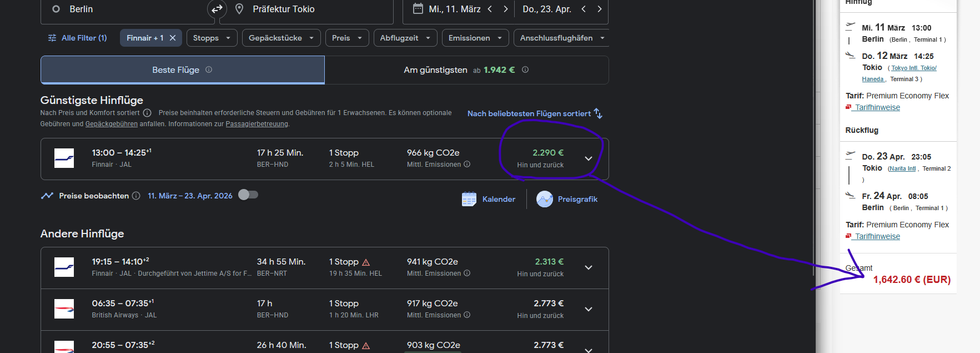Viewport: 980px width, 353px height.
Task: Open Alle Filter panel
Action: click(x=77, y=38)
